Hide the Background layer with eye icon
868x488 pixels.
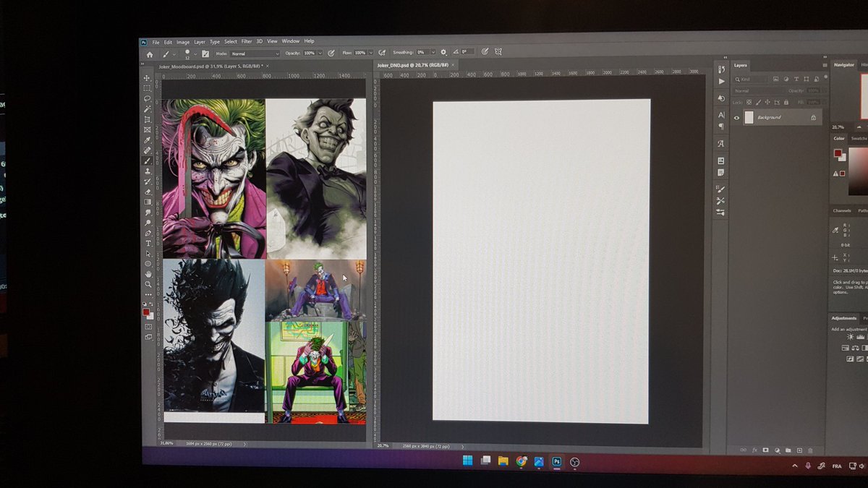point(736,118)
